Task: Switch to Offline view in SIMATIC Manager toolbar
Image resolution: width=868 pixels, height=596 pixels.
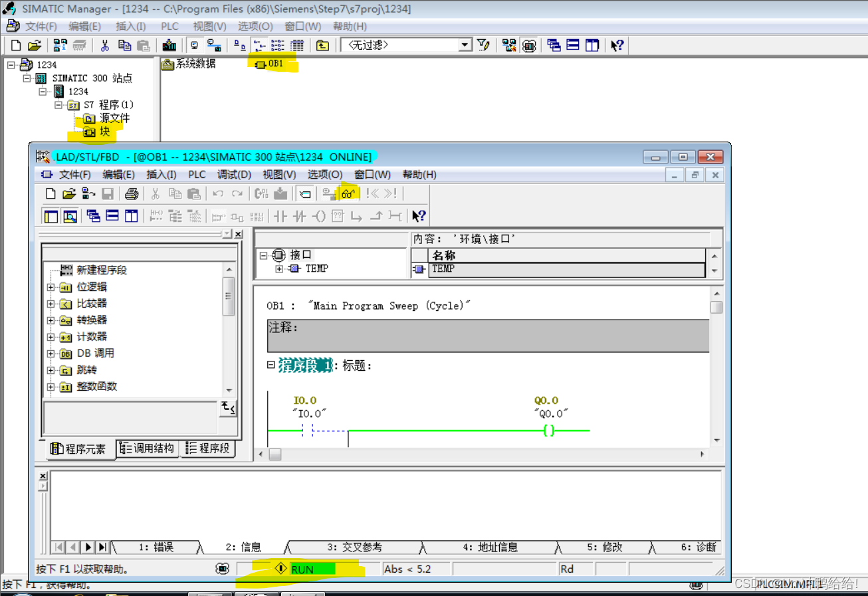Action: 195,45
